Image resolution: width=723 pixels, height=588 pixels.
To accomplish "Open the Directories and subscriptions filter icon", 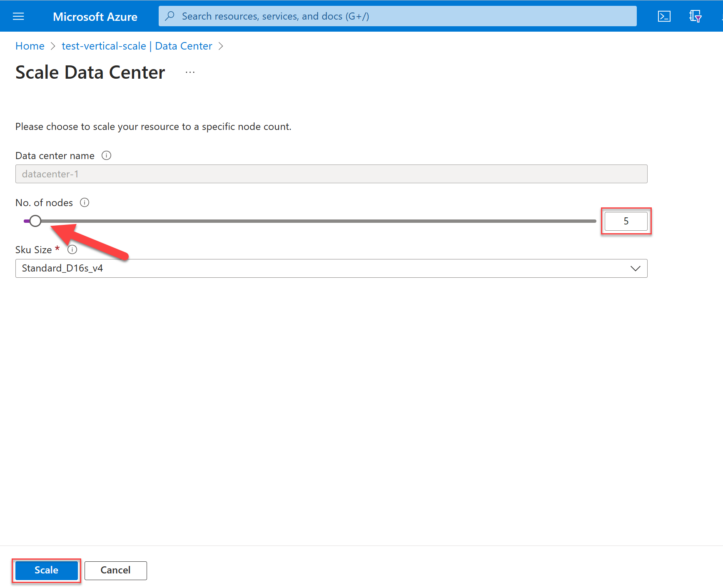I will click(695, 16).
